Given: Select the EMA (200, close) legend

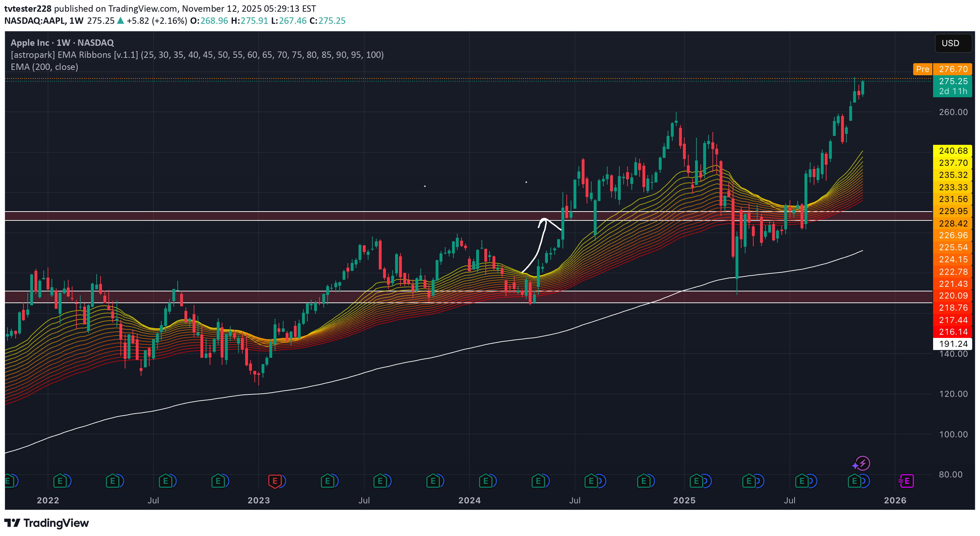Looking at the screenshot, I should [x=44, y=67].
